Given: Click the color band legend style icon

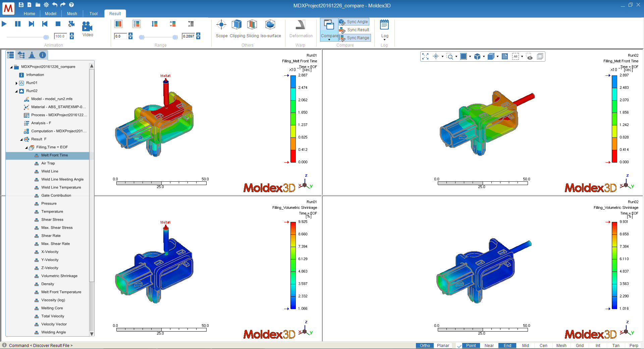Looking at the screenshot, I should (x=118, y=24).
